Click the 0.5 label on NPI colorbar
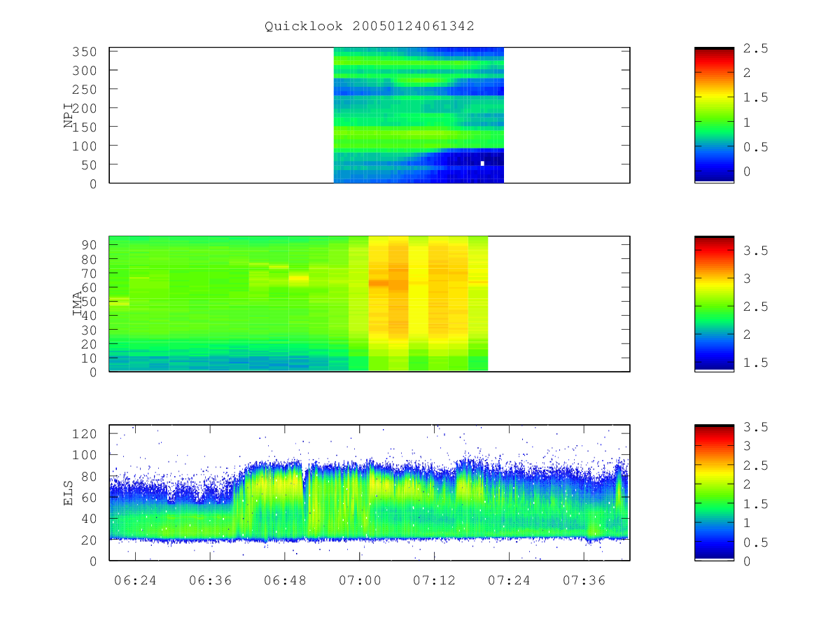This screenshot has width=840, height=630. pyautogui.click(x=756, y=147)
